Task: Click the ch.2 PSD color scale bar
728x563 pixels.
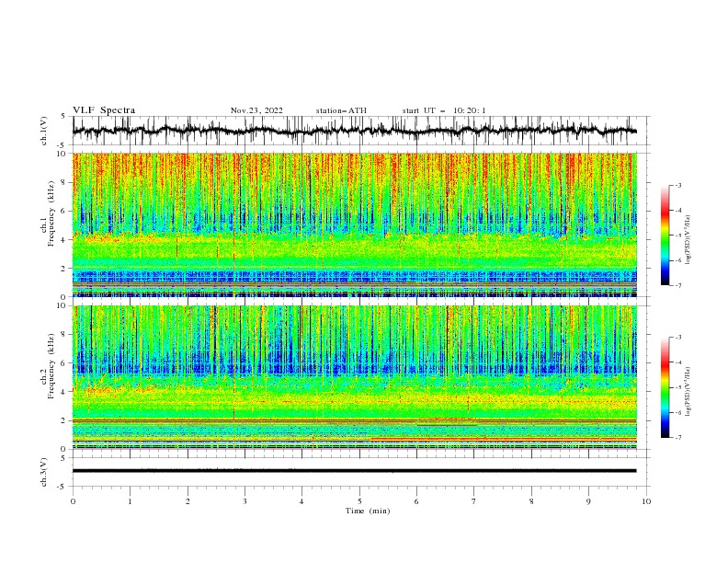Action: [x=665, y=387]
